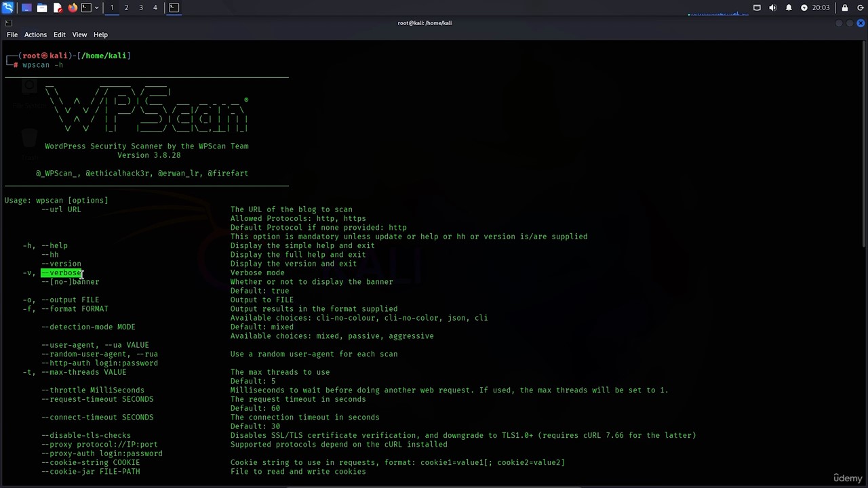Click the '--cookie-jar FILE-PATH' option
The width and height of the screenshot is (868, 488).
click(90, 472)
